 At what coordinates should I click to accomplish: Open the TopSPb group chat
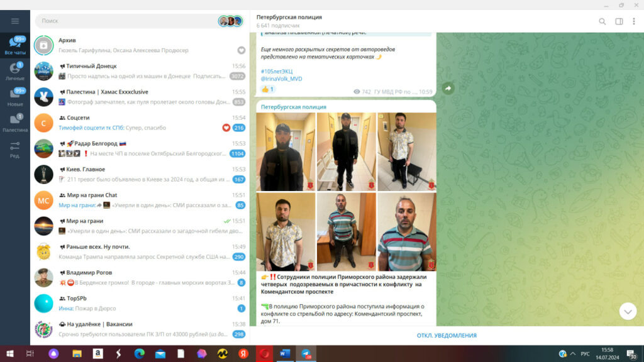[x=140, y=304]
